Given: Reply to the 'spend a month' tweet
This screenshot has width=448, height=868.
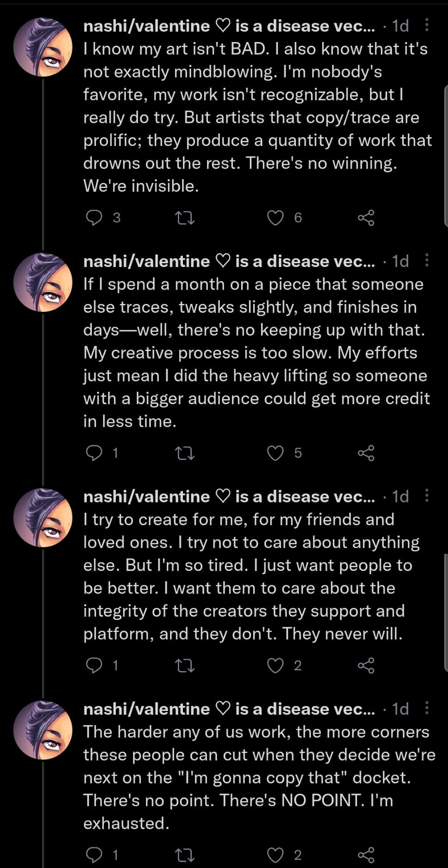Looking at the screenshot, I should (94, 453).
